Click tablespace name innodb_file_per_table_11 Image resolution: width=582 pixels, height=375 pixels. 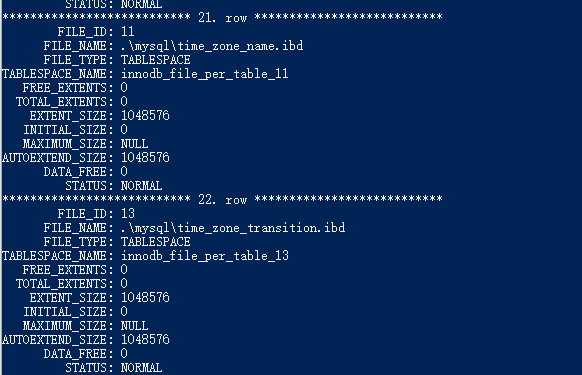[205, 74]
